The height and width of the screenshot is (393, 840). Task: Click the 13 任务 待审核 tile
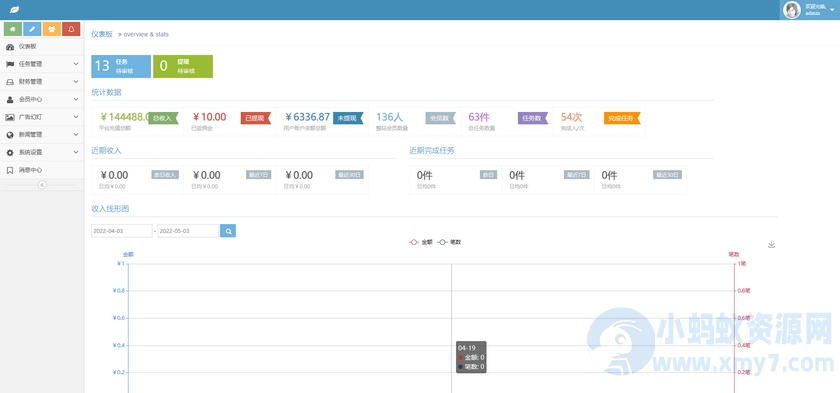(x=121, y=66)
